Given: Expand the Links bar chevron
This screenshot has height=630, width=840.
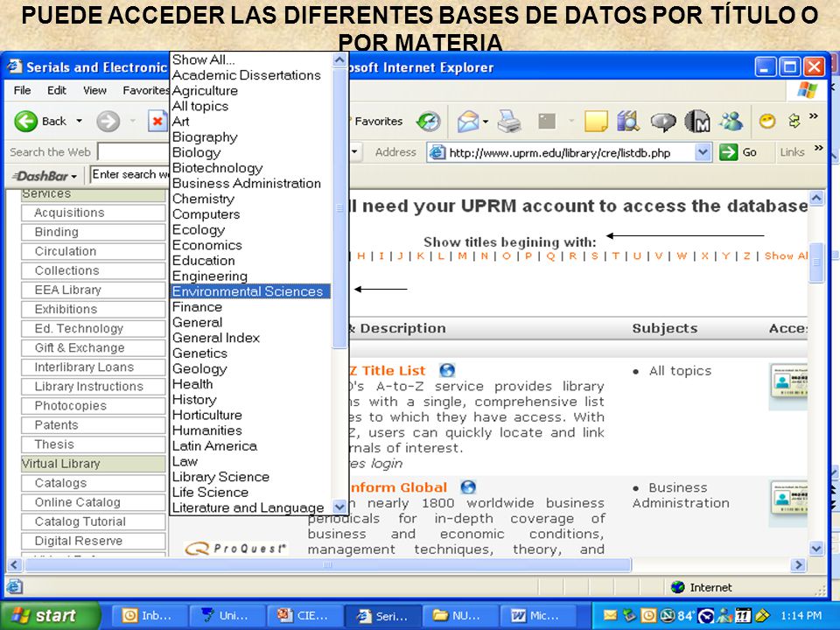Looking at the screenshot, I should (819, 148).
